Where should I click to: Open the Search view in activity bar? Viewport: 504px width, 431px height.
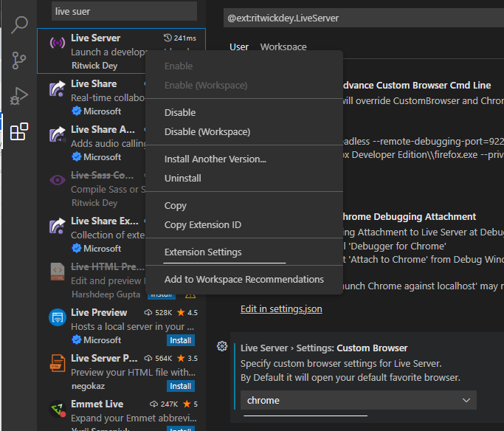(x=19, y=25)
